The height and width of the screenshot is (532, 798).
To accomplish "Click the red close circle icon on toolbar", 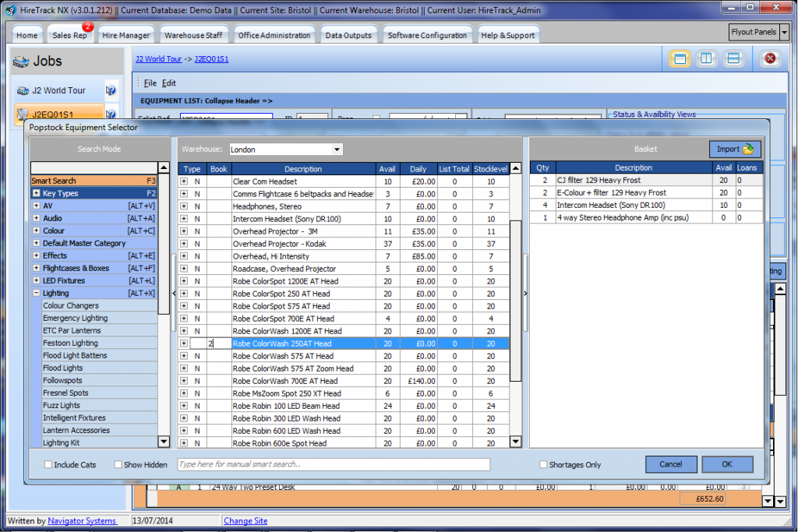I will point(770,58).
